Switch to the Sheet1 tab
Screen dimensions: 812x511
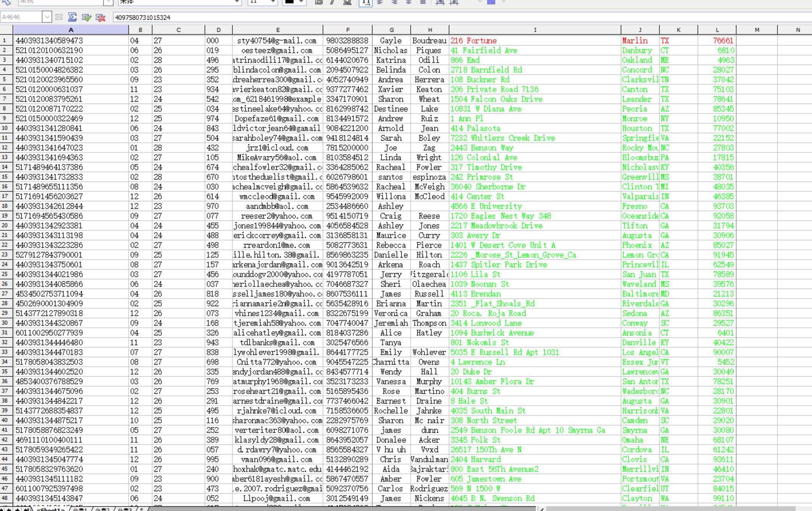(51, 509)
